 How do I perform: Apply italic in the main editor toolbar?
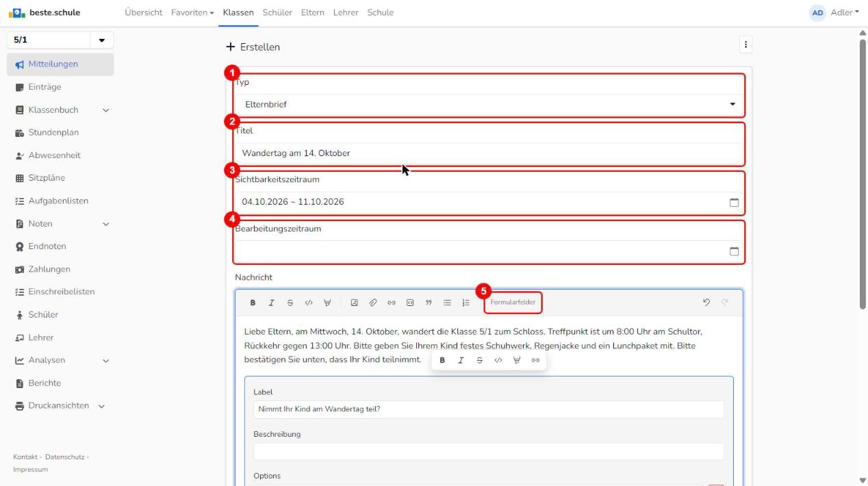click(271, 303)
